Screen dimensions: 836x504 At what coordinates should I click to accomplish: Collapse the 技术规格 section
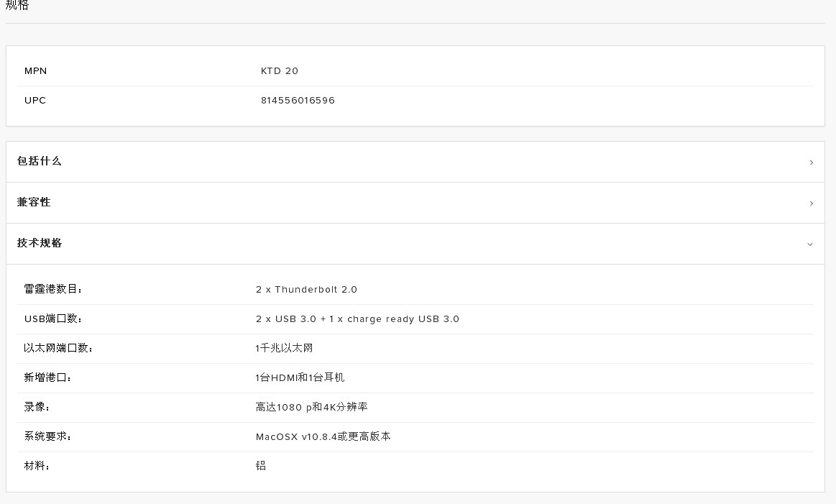pyautogui.click(x=415, y=244)
